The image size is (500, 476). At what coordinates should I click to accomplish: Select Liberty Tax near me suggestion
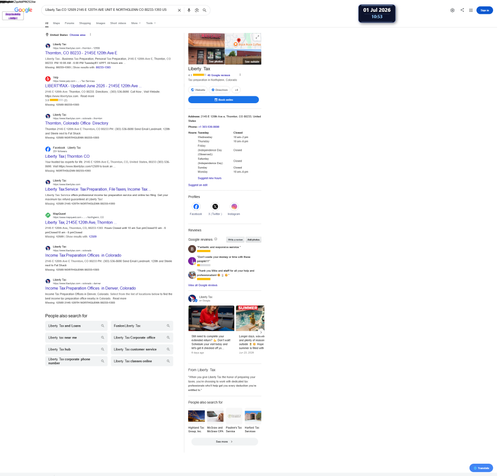pyautogui.click(x=76, y=338)
